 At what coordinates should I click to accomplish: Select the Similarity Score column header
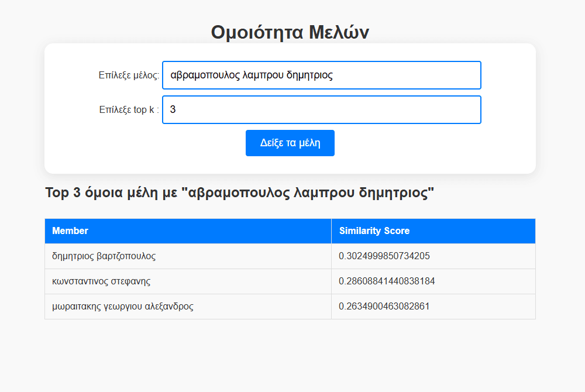point(433,231)
